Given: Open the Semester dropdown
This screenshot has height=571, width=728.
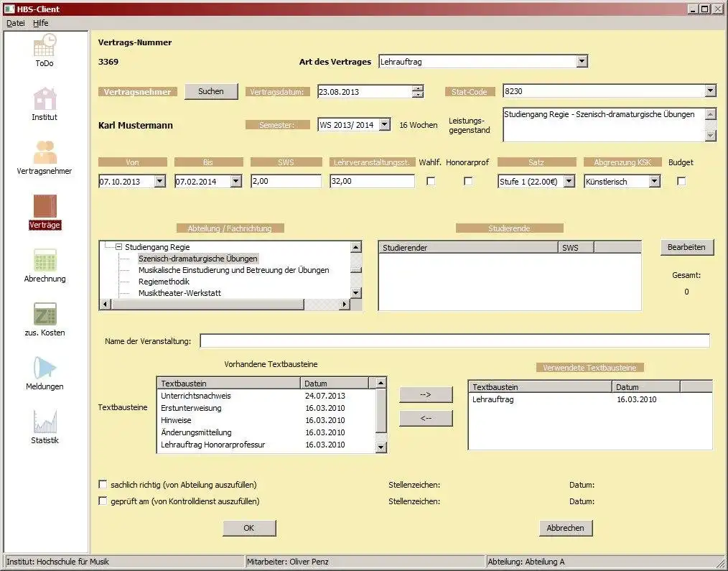Looking at the screenshot, I should [x=384, y=124].
